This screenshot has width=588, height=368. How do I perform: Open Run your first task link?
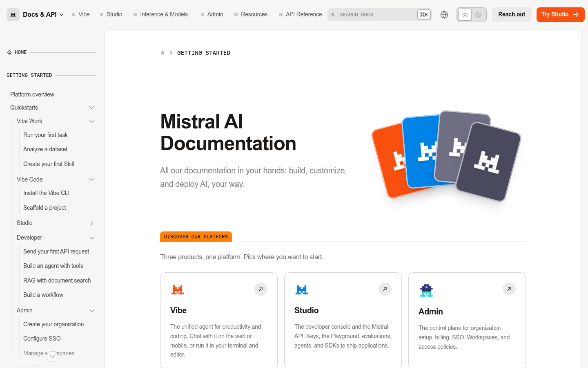click(x=45, y=135)
